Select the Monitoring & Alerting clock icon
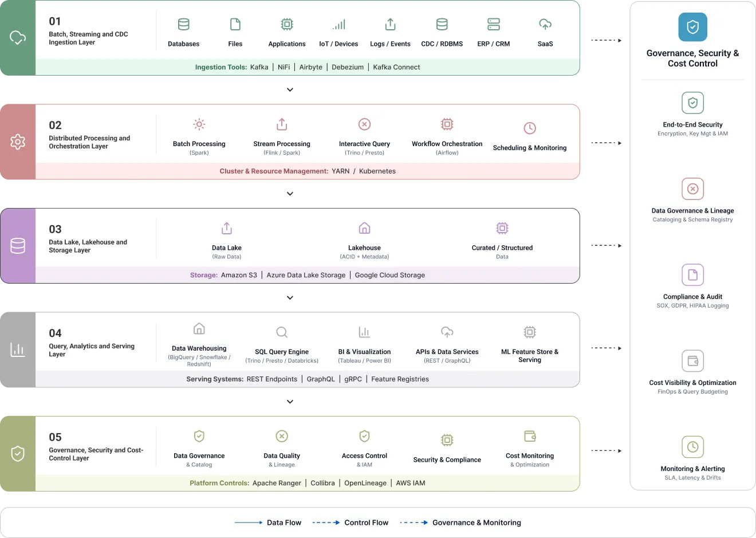Image resolution: width=756 pixels, height=538 pixels. point(693,447)
